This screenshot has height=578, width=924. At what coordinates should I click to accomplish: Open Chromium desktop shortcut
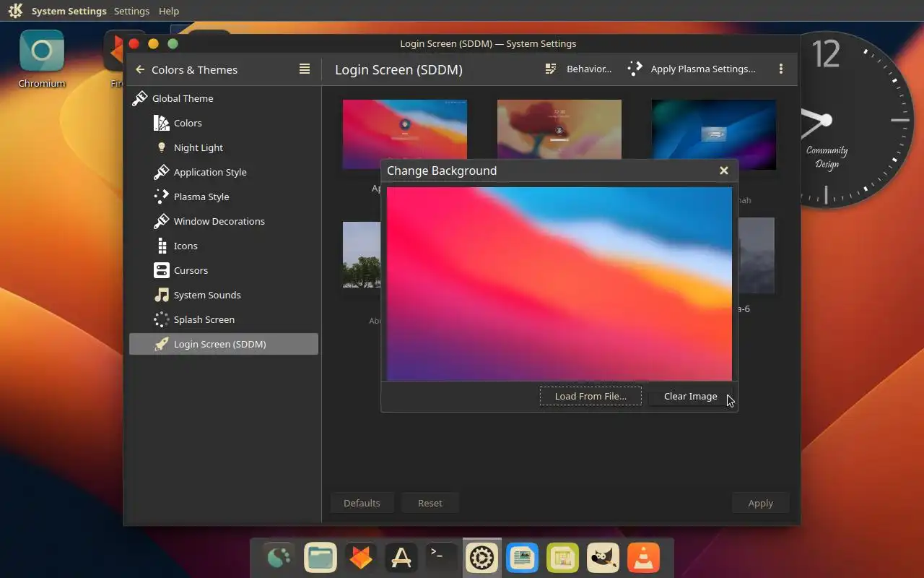click(42, 59)
